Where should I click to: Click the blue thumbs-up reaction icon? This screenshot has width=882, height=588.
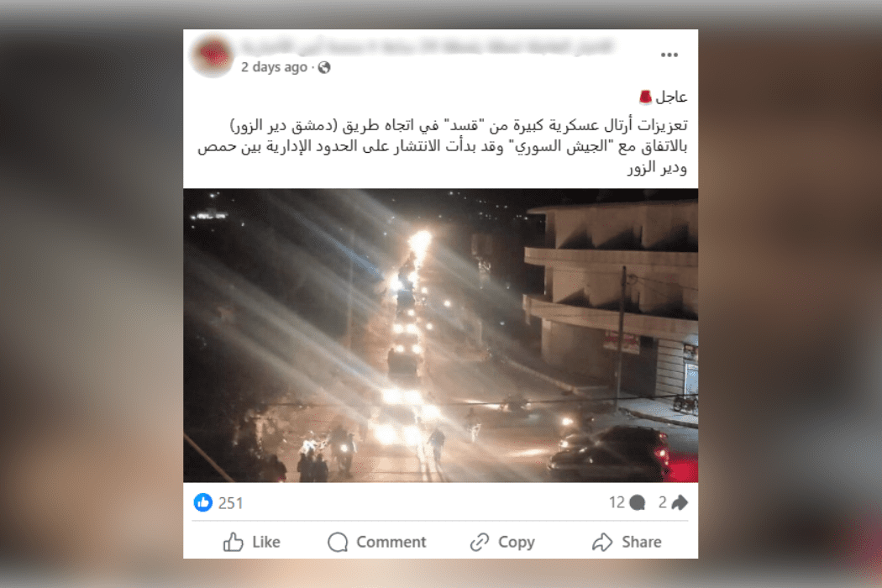tap(203, 502)
